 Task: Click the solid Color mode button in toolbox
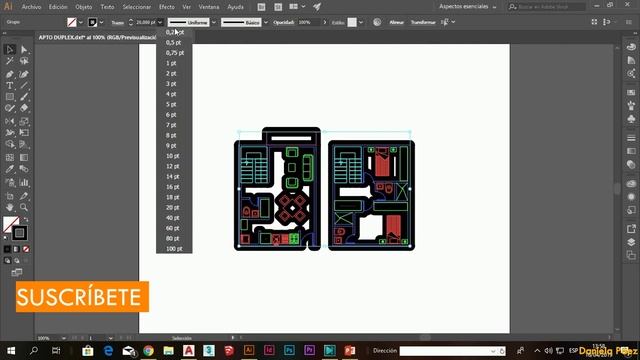(x=7, y=249)
